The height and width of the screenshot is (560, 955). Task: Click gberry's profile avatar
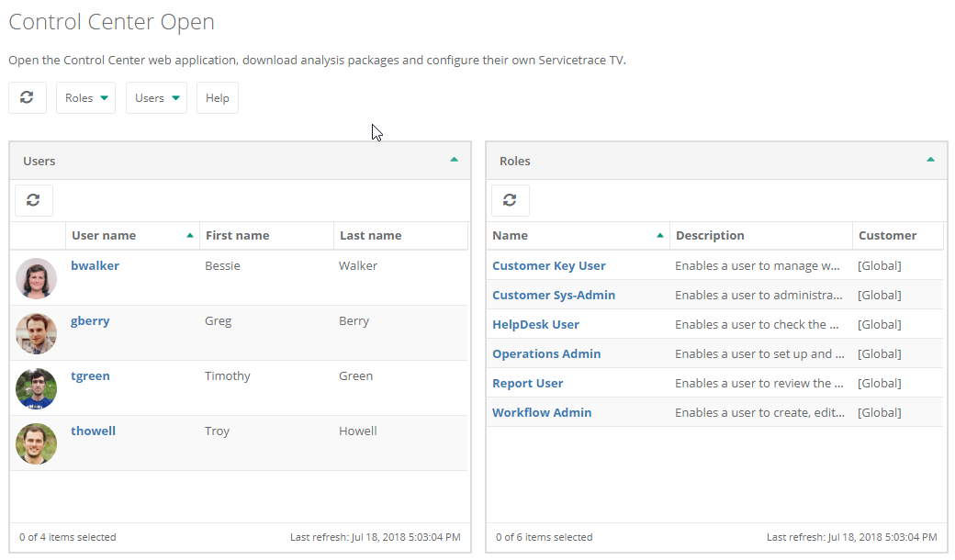tap(37, 333)
